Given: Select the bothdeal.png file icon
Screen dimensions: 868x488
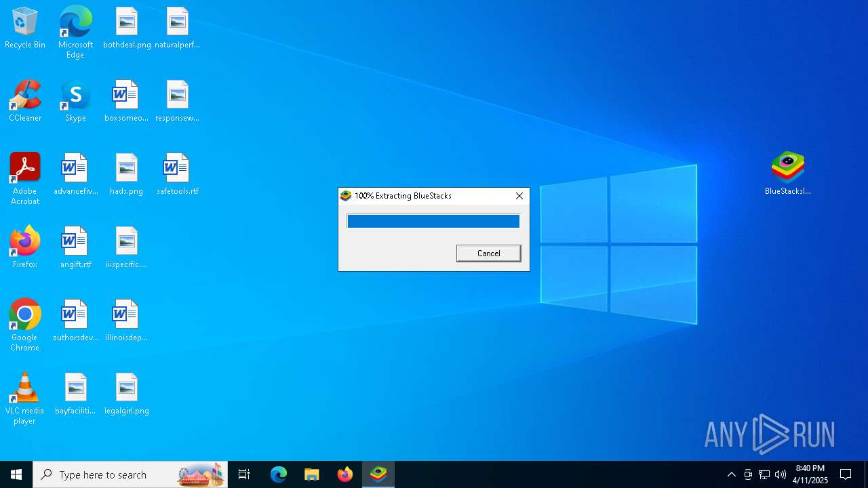Looking at the screenshot, I should click(x=127, y=28).
